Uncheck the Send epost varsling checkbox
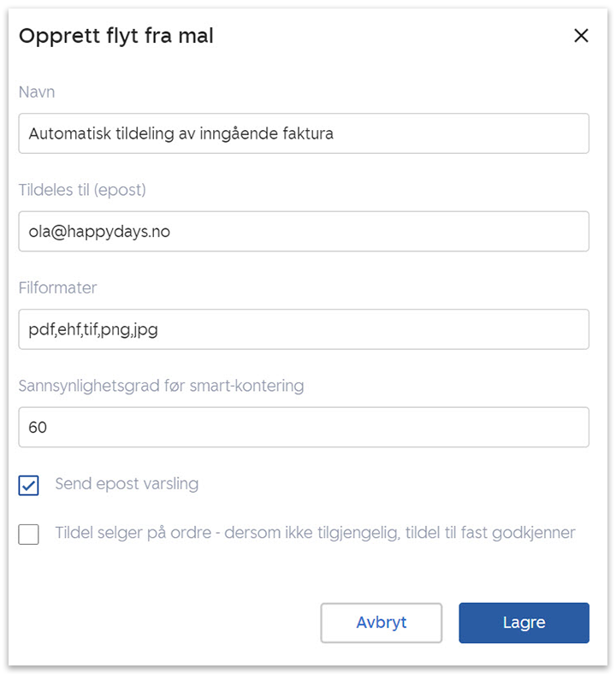 tap(29, 485)
